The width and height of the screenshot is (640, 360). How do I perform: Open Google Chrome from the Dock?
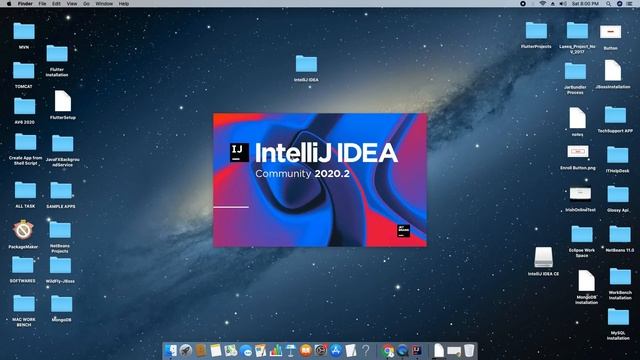coord(388,351)
